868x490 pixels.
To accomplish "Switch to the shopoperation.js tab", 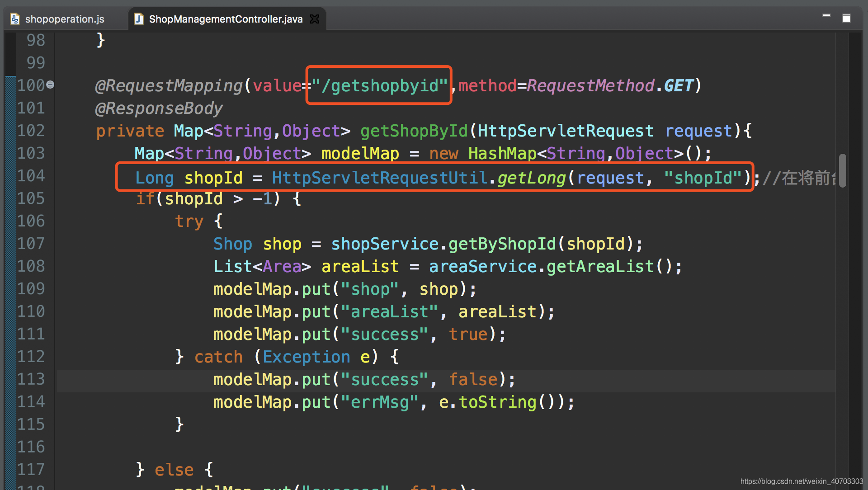I will point(64,19).
